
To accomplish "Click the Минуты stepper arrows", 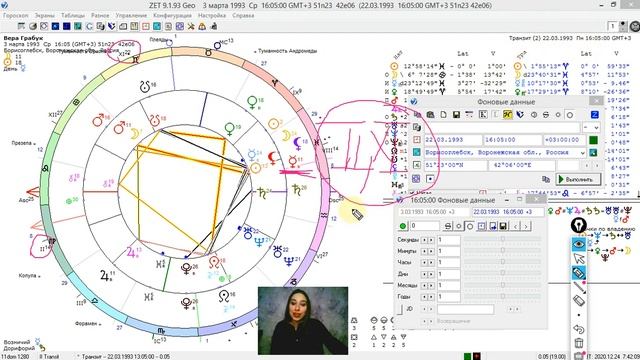I will coord(427,251).
